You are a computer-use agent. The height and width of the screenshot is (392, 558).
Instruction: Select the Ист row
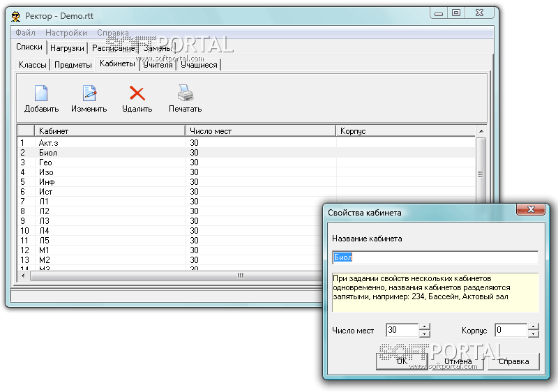click(x=246, y=192)
